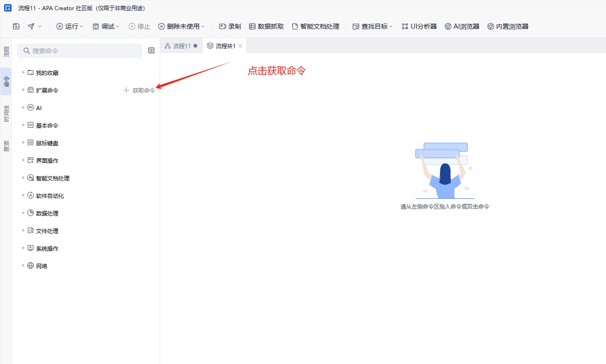The height and width of the screenshot is (364, 606).
Task: Expand 智能文档处理 tree arrow
Action: pos(23,178)
